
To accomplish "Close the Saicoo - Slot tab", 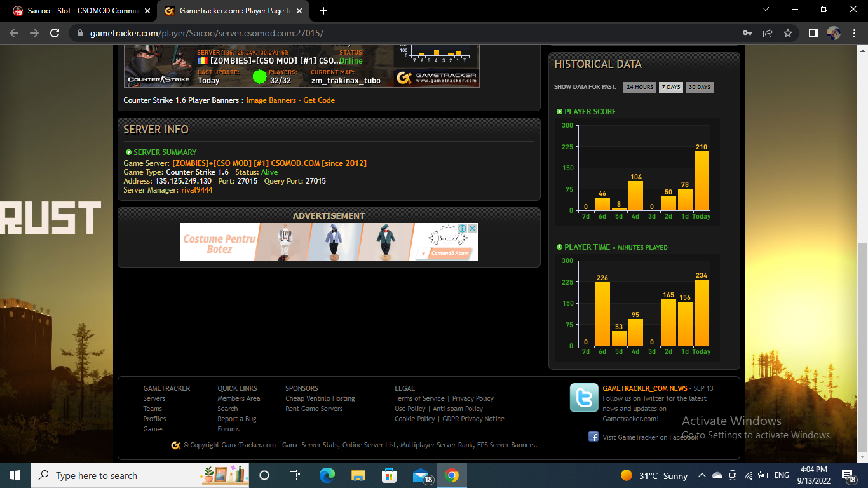I will (146, 11).
